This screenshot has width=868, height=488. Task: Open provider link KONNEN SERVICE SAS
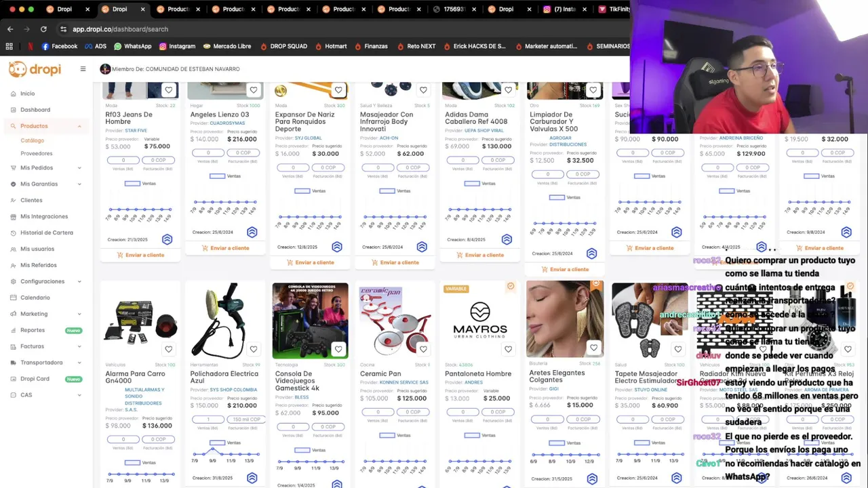click(404, 382)
